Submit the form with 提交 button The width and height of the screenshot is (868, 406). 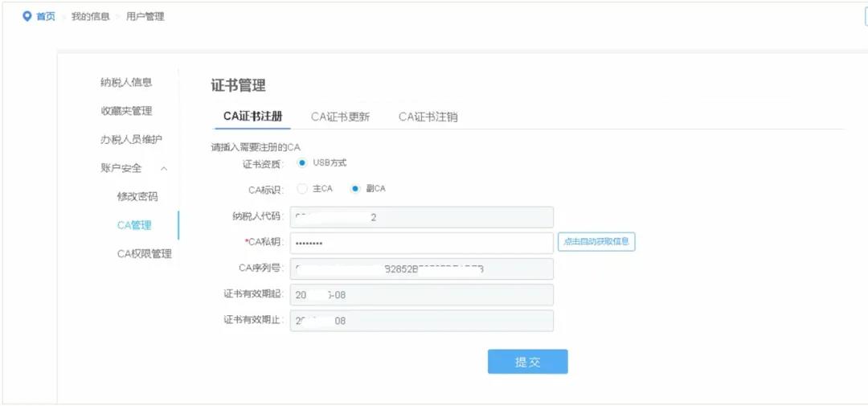pyautogui.click(x=527, y=362)
